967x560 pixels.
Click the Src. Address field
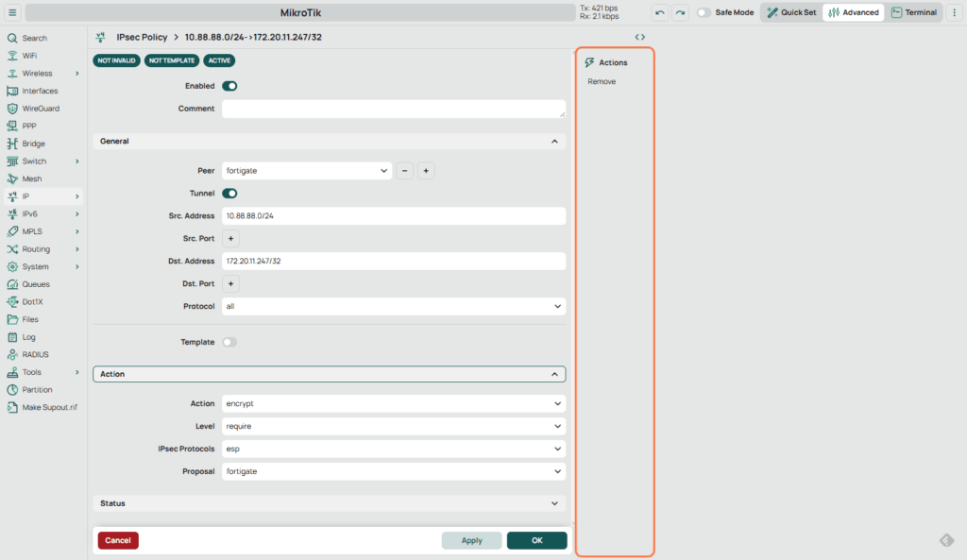pos(394,216)
